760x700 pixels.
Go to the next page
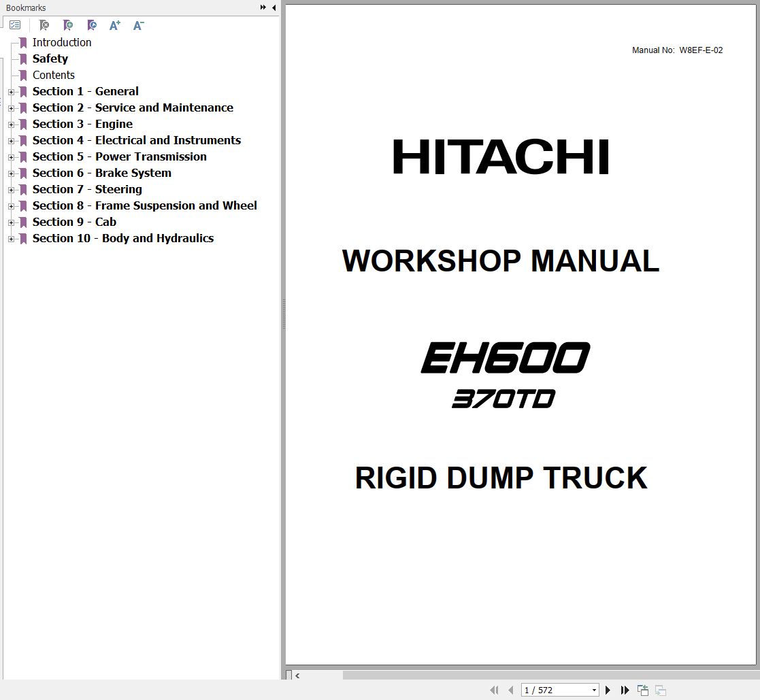coord(608,690)
